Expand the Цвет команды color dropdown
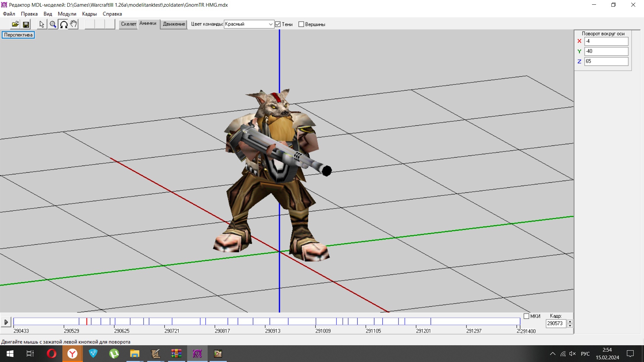The height and width of the screenshot is (362, 644). tap(270, 24)
